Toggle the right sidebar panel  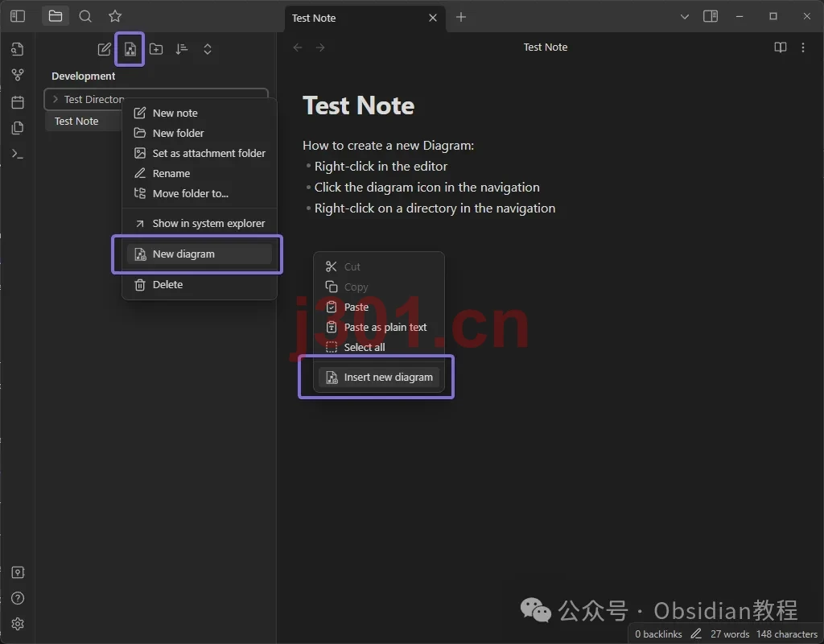(711, 17)
